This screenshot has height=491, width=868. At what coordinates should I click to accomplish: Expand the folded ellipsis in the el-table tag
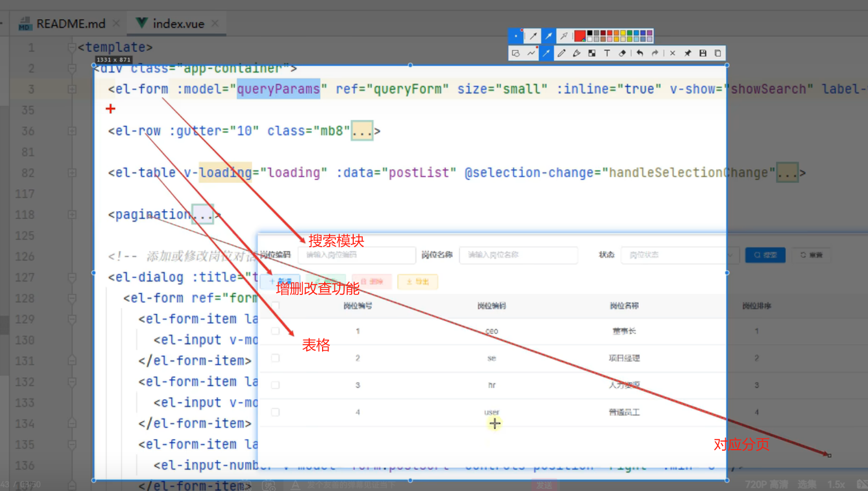[787, 173]
